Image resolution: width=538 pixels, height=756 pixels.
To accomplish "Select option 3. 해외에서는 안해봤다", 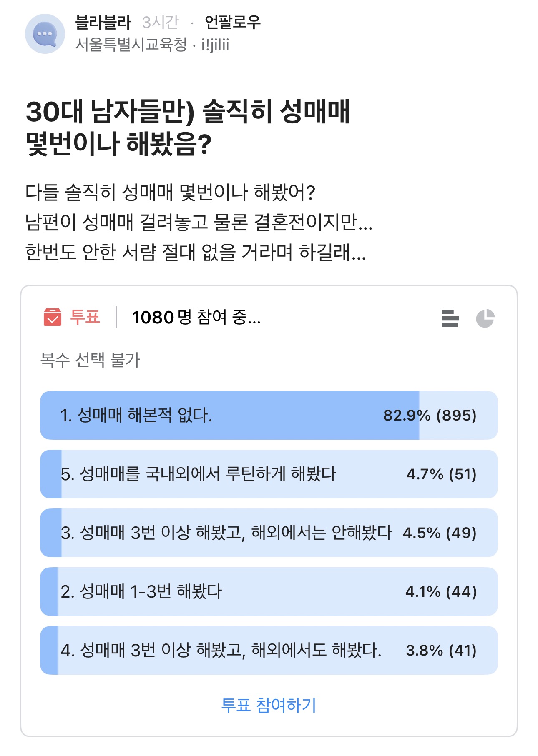I will click(x=269, y=533).
